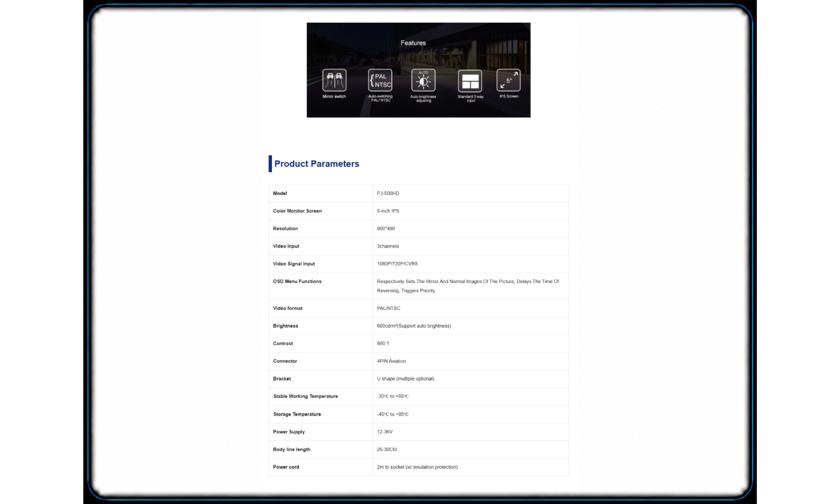Screen dimensions: 840x504
Task: Click the Body line length label
Action: [x=291, y=450]
